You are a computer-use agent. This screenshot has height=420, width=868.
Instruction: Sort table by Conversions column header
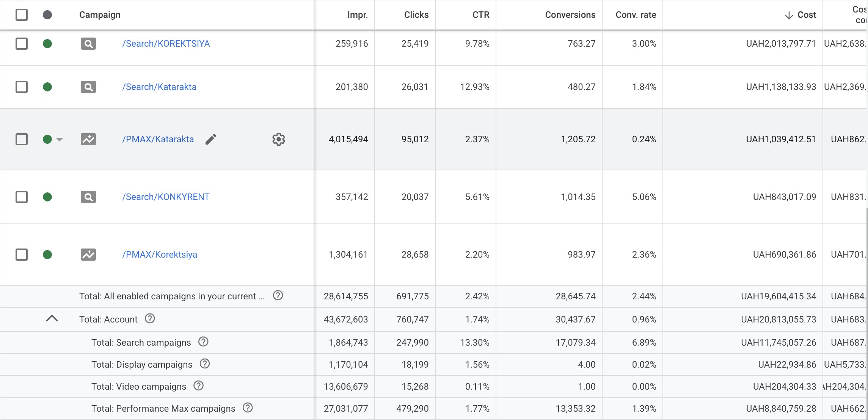(570, 15)
